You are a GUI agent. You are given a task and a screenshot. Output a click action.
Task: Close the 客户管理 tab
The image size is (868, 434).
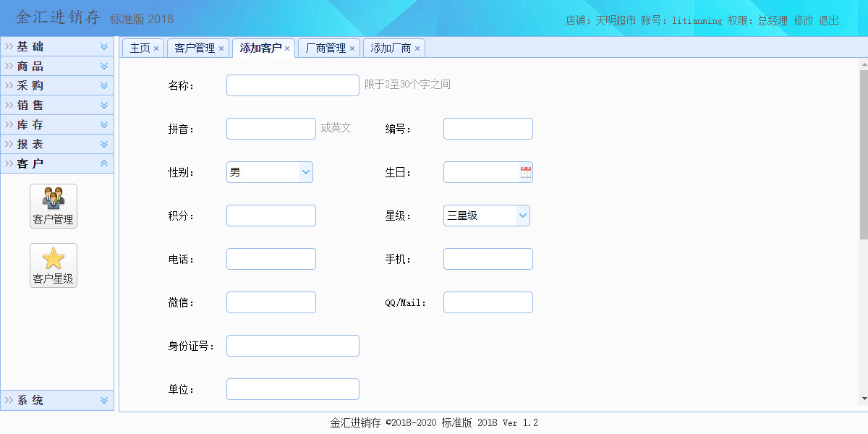pos(221,48)
